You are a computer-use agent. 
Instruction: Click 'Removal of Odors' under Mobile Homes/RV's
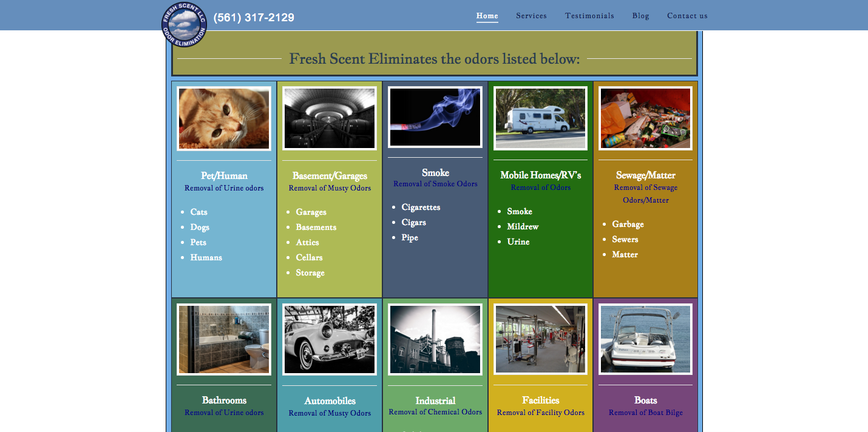[x=540, y=187]
